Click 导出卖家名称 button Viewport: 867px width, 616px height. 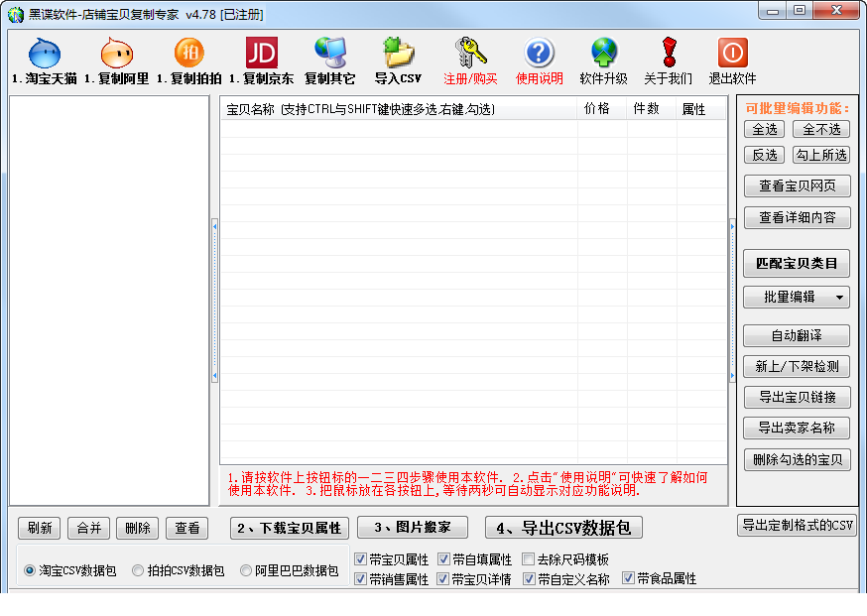point(797,428)
